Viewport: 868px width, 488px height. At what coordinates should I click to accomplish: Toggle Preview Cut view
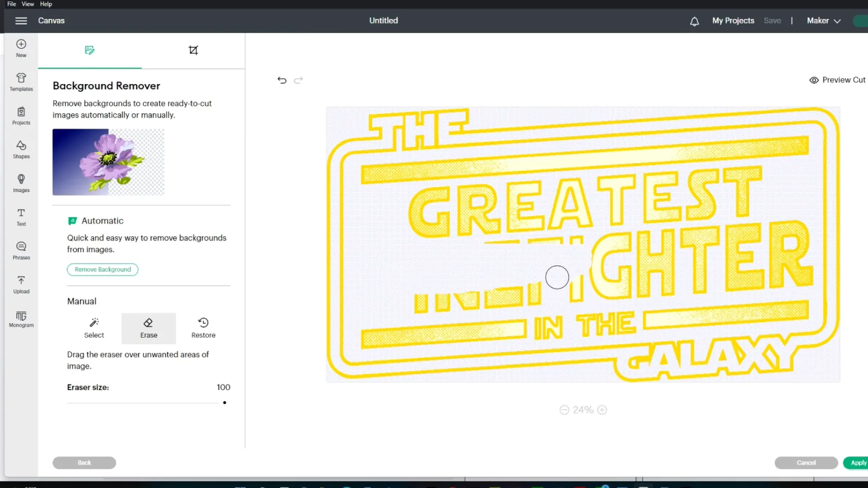(837, 80)
